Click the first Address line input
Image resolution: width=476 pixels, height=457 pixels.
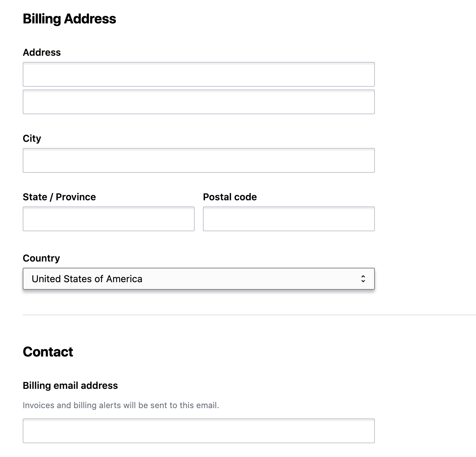click(198, 74)
